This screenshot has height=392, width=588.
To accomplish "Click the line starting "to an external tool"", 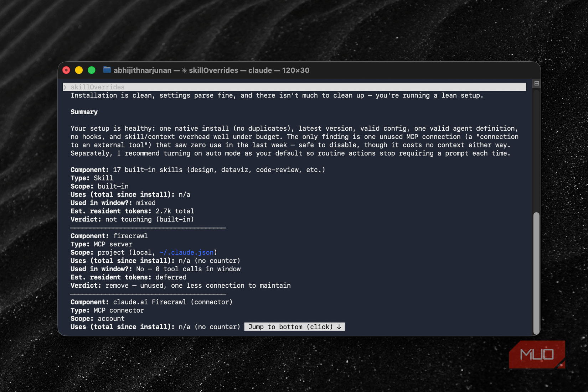I will click(290, 145).
